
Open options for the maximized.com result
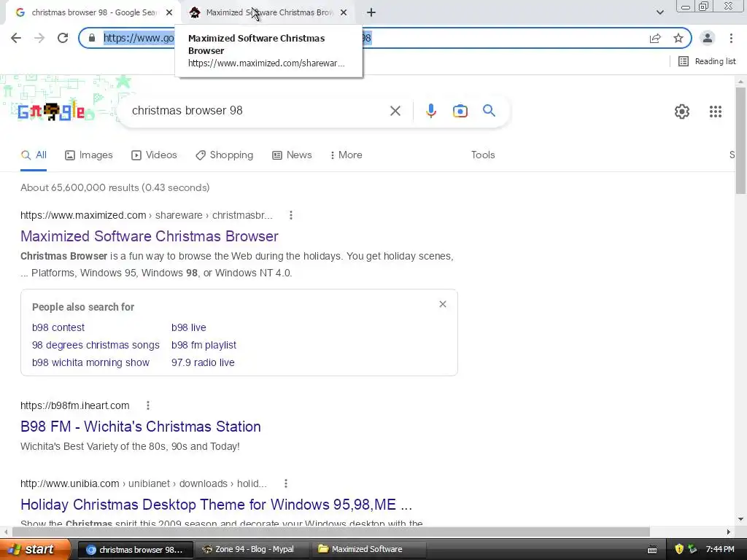coord(290,215)
